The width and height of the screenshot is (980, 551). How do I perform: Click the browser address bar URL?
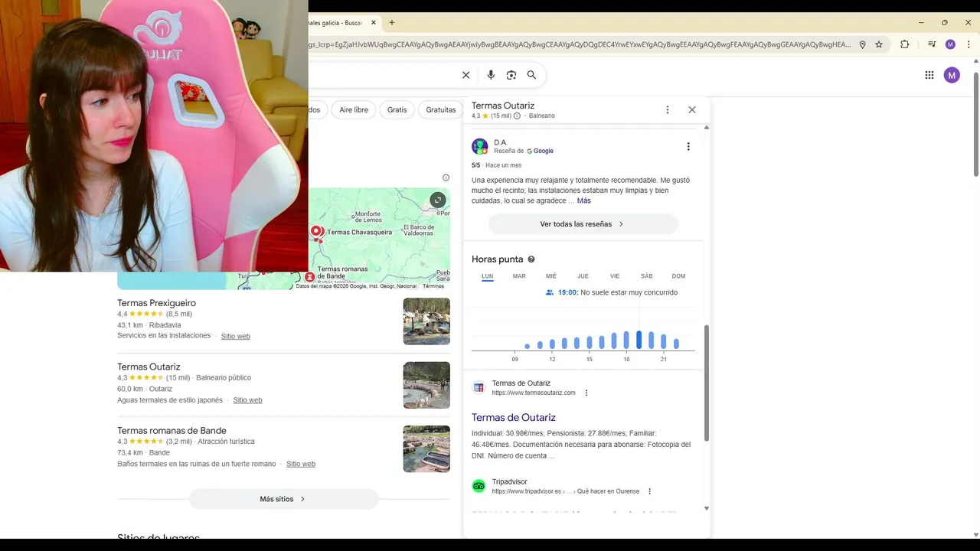(x=580, y=44)
